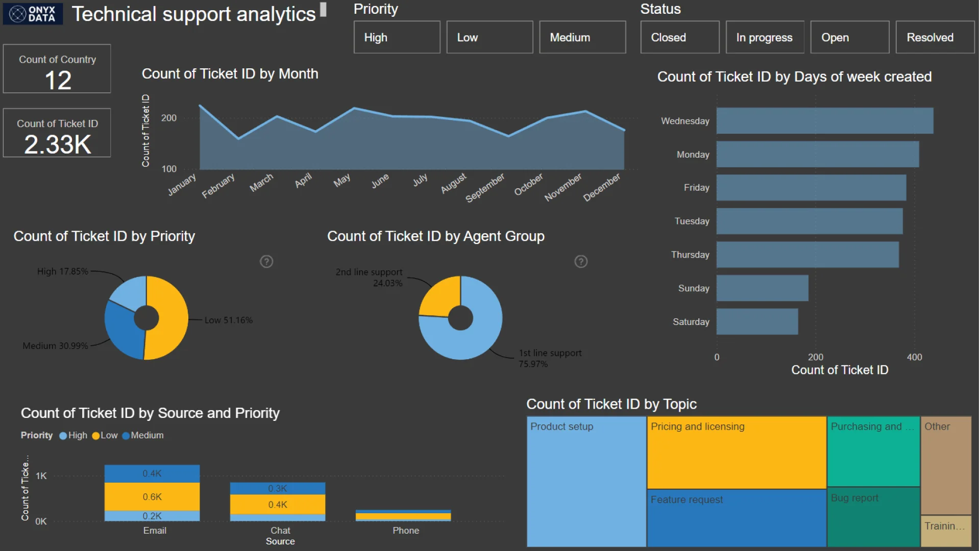Click the Medium 30.99% data label

click(55, 346)
